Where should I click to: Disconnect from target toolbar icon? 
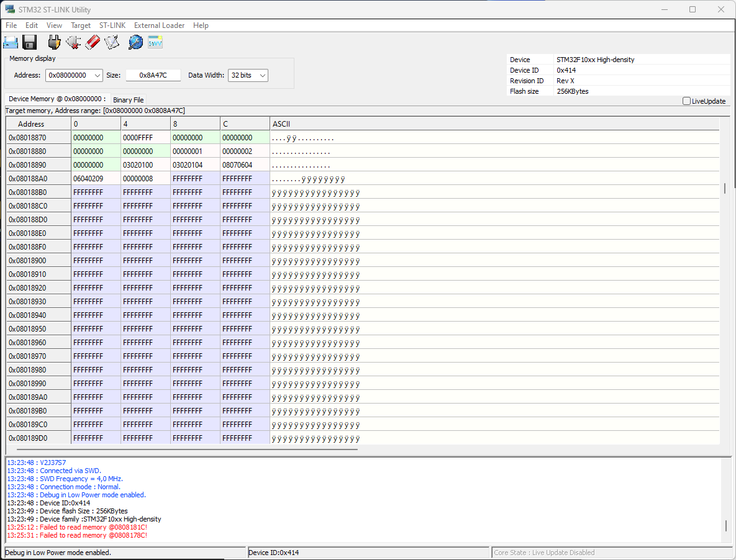(73, 42)
